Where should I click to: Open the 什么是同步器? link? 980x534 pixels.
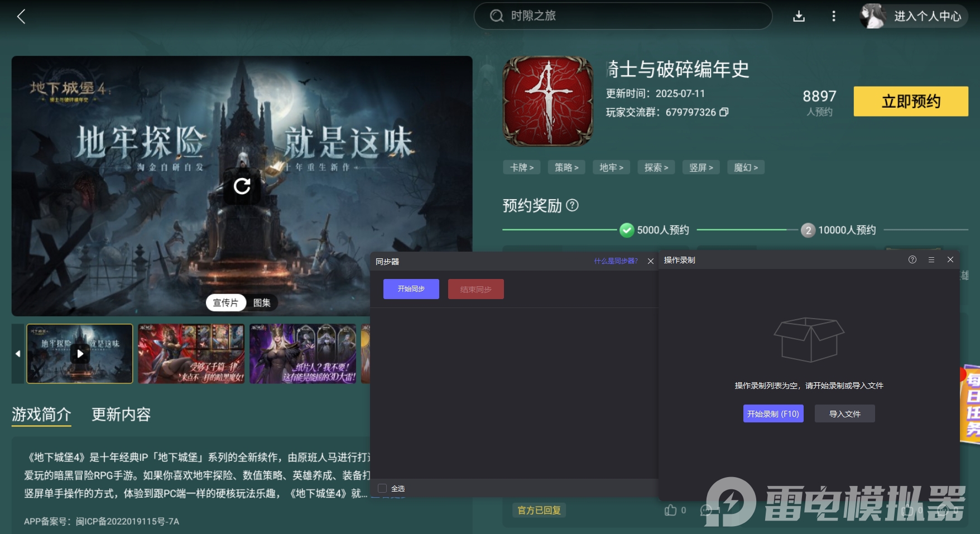click(616, 261)
